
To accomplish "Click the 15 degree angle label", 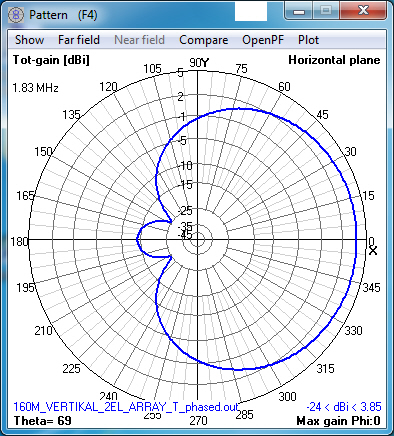I will point(368,196).
